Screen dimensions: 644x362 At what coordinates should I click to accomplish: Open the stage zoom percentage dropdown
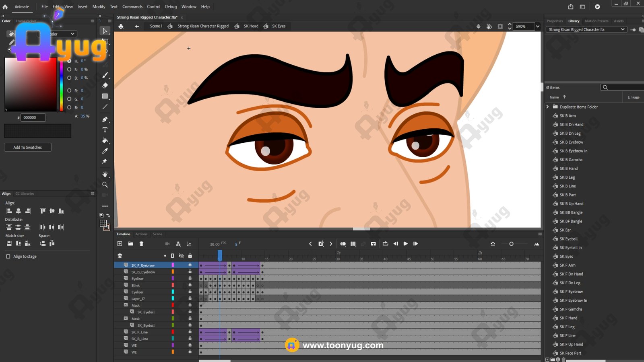point(537,27)
